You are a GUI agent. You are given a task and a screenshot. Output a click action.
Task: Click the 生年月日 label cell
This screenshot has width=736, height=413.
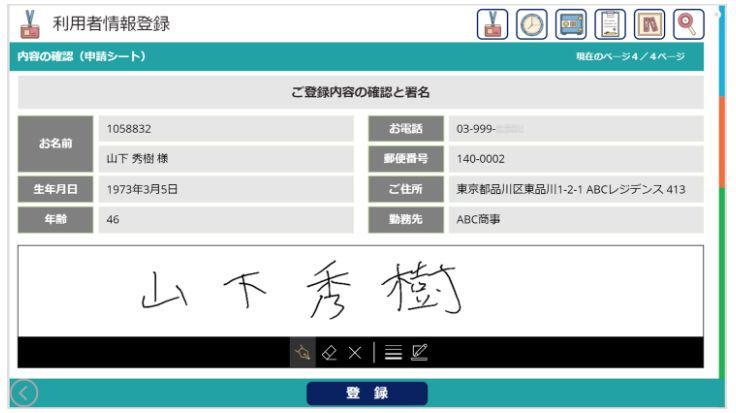click(55, 189)
